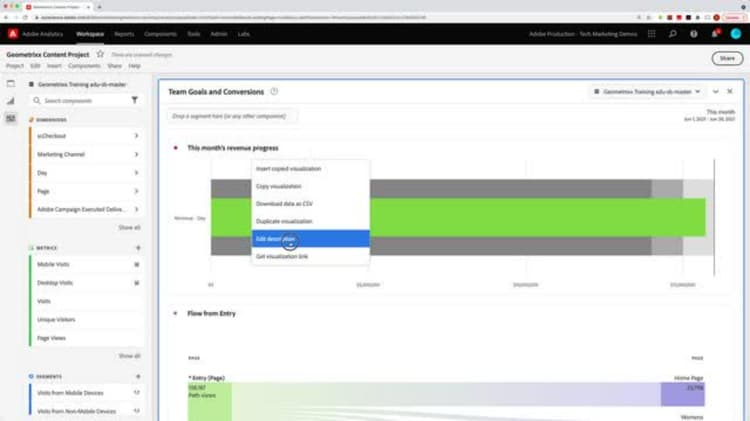This screenshot has height=421, width=750.
Task: Click the report suite icon beside Geometrixx Training in left panel
Action: coord(31,84)
